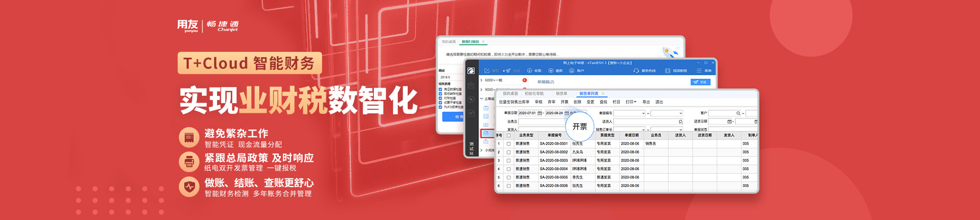
Task: Toggle 对账检查 checkbox in data scanner window
Action: pos(441,98)
